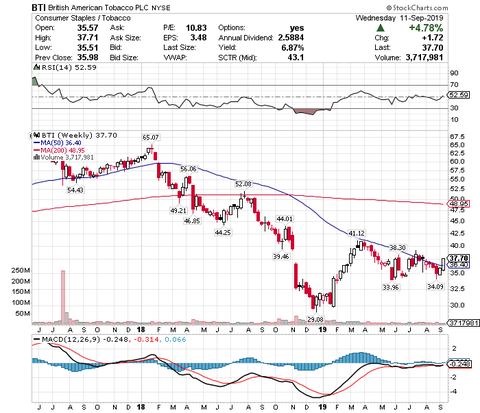The height and width of the screenshot is (413, 480).
Task: Click the small icon beside RSI(14) label
Action: point(36,68)
